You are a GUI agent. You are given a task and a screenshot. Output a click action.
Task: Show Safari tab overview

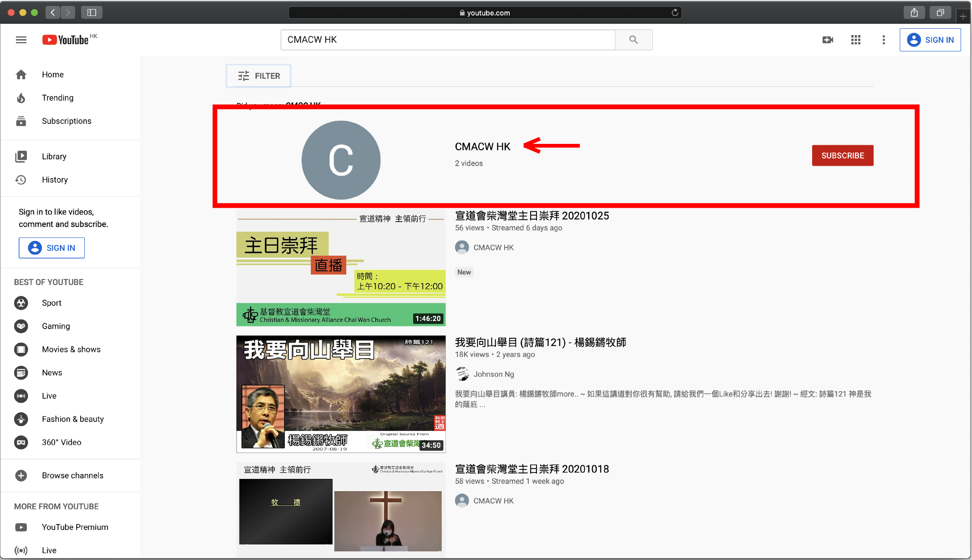coord(940,12)
